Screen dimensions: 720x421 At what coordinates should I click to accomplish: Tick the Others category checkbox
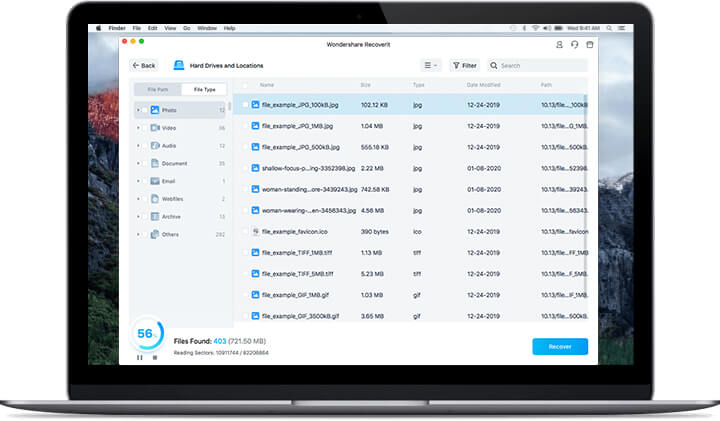click(x=145, y=234)
